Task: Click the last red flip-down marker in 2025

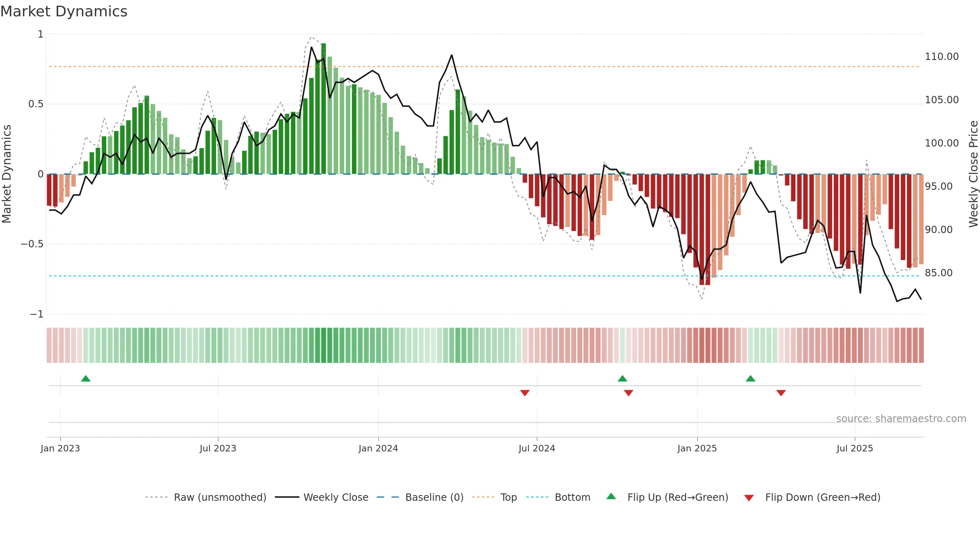Action: (781, 393)
